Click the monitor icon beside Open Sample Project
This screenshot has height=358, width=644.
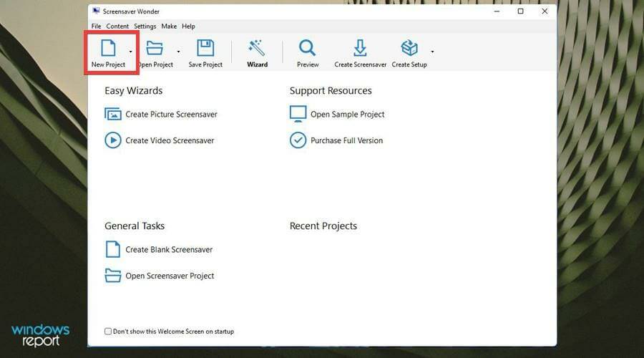click(298, 114)
